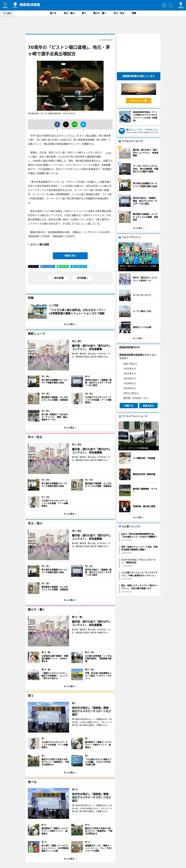Select the 初めて読んだ radio option
The image size is (186, 868).
pos(121,364)
